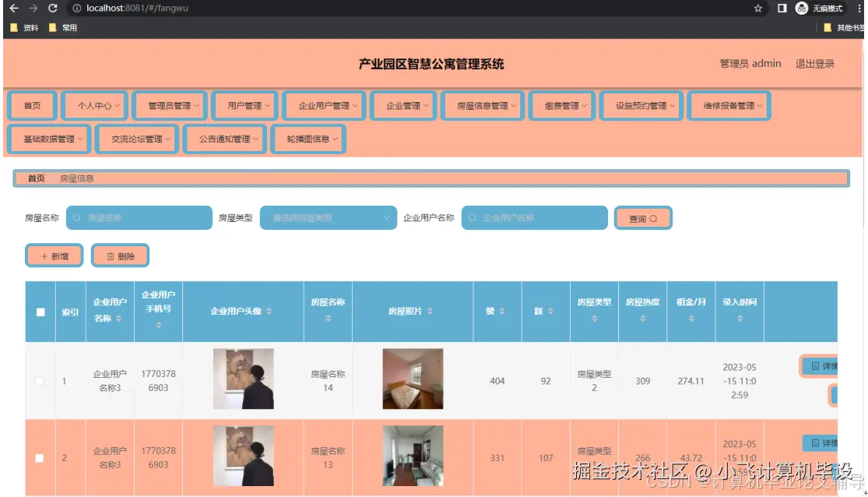Sort by 企业用户名称 column sort icon
Image resolution: width=868 pixels, height=497 pixels.
pyautogui.click(x=118, y=319)
